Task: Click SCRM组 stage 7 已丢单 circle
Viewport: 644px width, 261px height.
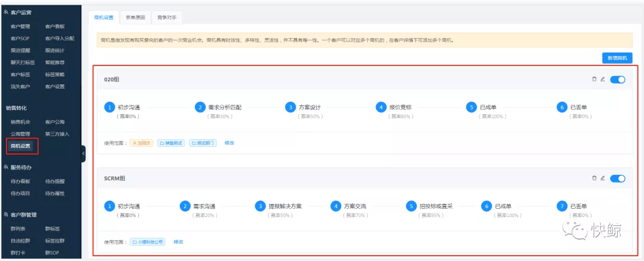Action: [x=562, y=206]
